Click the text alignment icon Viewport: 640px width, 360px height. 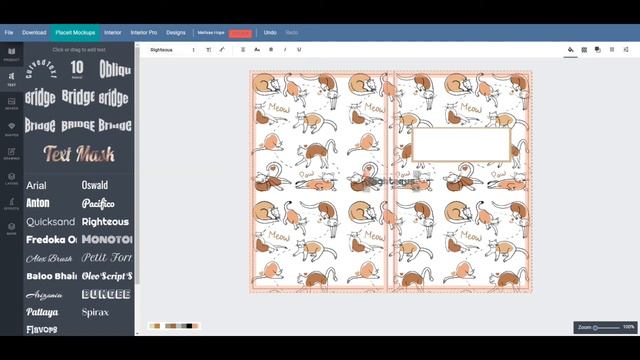[x=243, y=50]
